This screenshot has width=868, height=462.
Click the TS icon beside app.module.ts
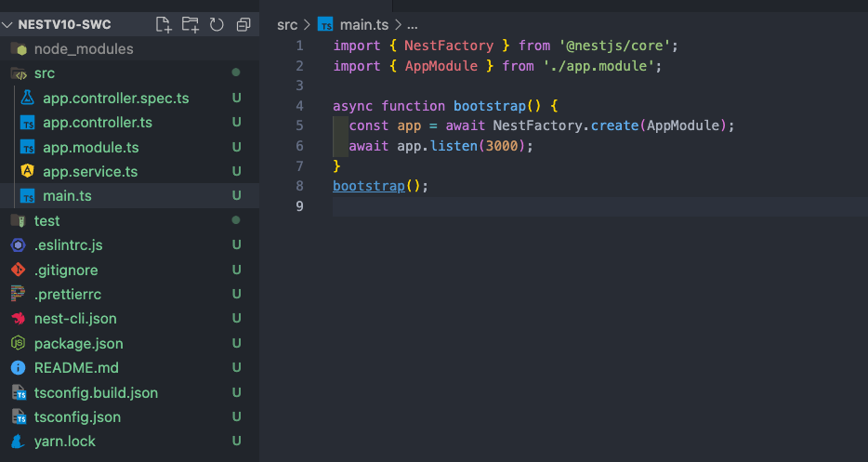pos(27,147)
